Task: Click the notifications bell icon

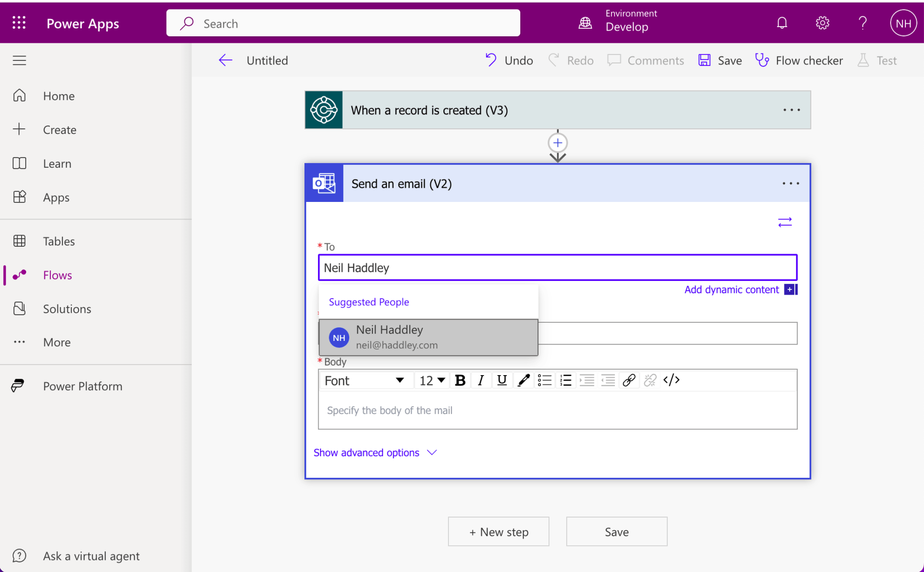Action: [782, 23]
